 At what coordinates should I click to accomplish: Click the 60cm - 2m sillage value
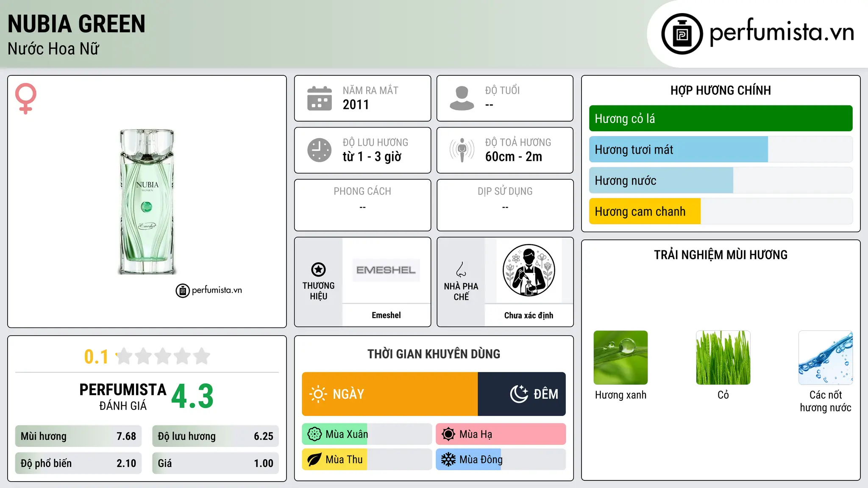(x=513, y=157)
